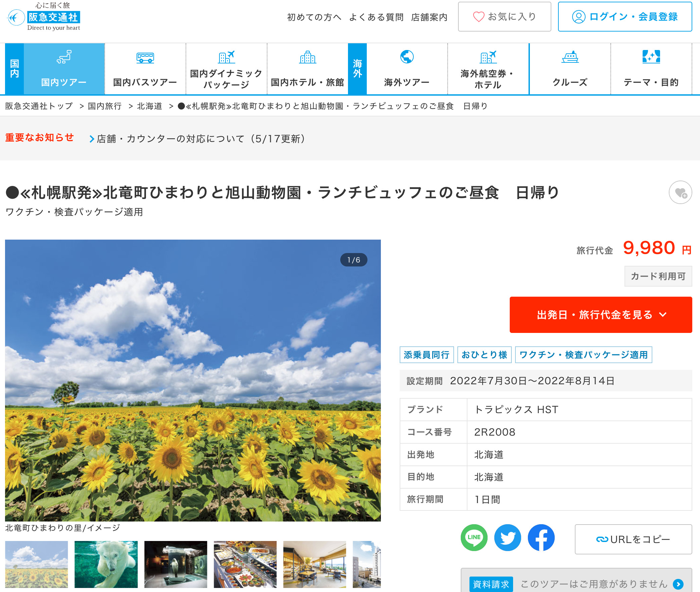Image resolution: width=700 pixels, height=592 pixels.
Task: Share tour on Facebook icon
Action: 541,538
